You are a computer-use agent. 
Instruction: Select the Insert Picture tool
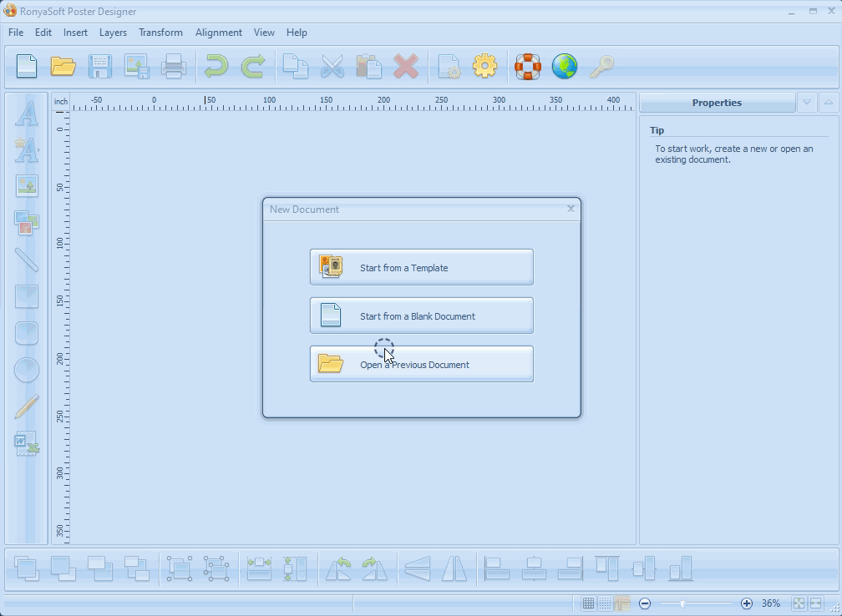tap(27, 186)
